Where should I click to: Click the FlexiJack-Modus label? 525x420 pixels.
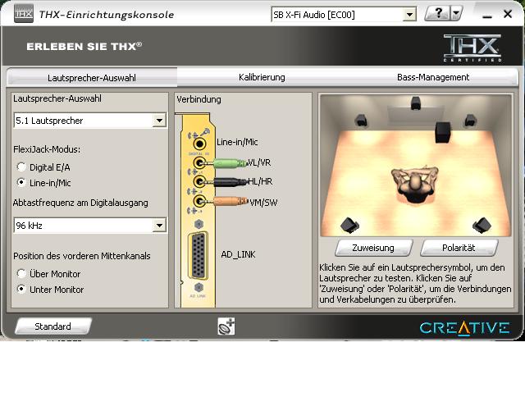(x=47, y=149)
